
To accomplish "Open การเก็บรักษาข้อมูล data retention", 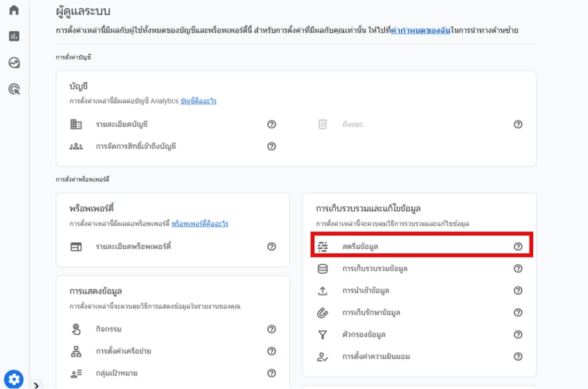I will [x=371, y=312].
